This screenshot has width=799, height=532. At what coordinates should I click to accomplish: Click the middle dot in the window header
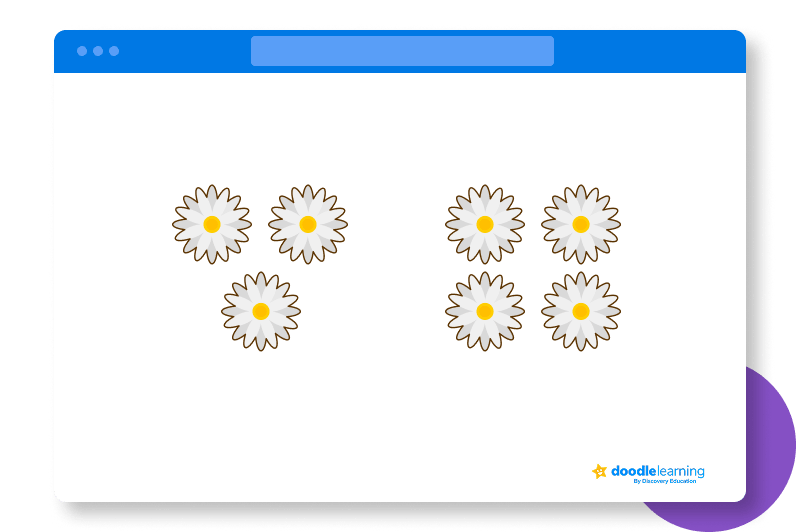98,51
